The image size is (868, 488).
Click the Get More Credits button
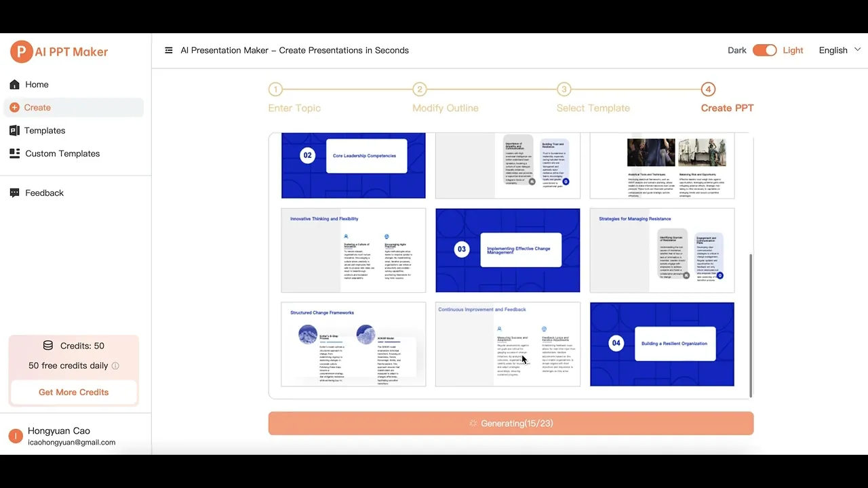tap(73, 392)
